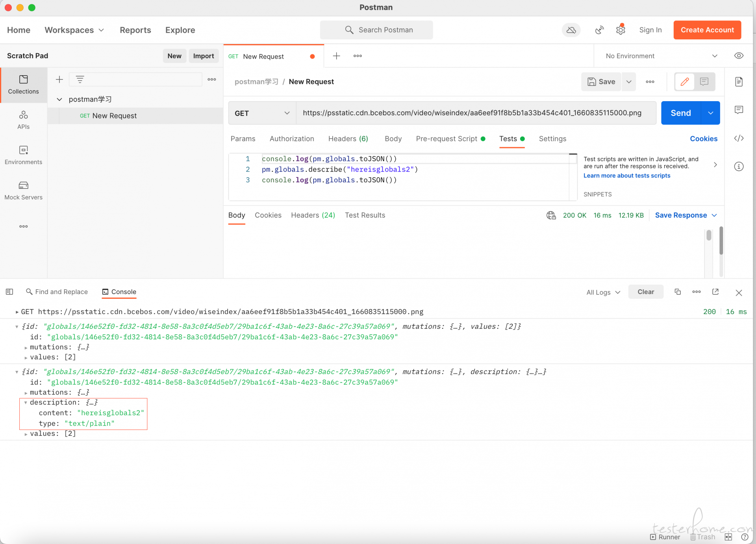Open the Mock Servers sidebar panel
Image resolution: width=756 pixels, height=544 pixels.
pyautogui.click(x=24, y=191)
